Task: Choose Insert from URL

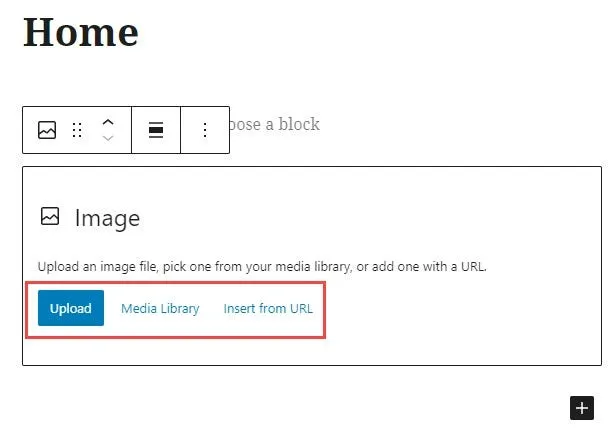Action: pos(268,308)
